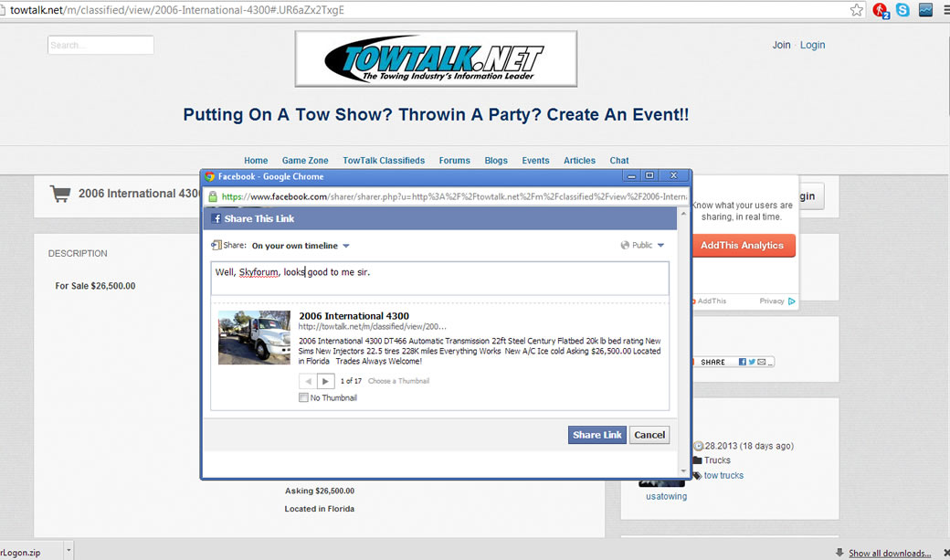950x560 pixels.
Task: Open the Articles menu item
Action: click(579, 161)
